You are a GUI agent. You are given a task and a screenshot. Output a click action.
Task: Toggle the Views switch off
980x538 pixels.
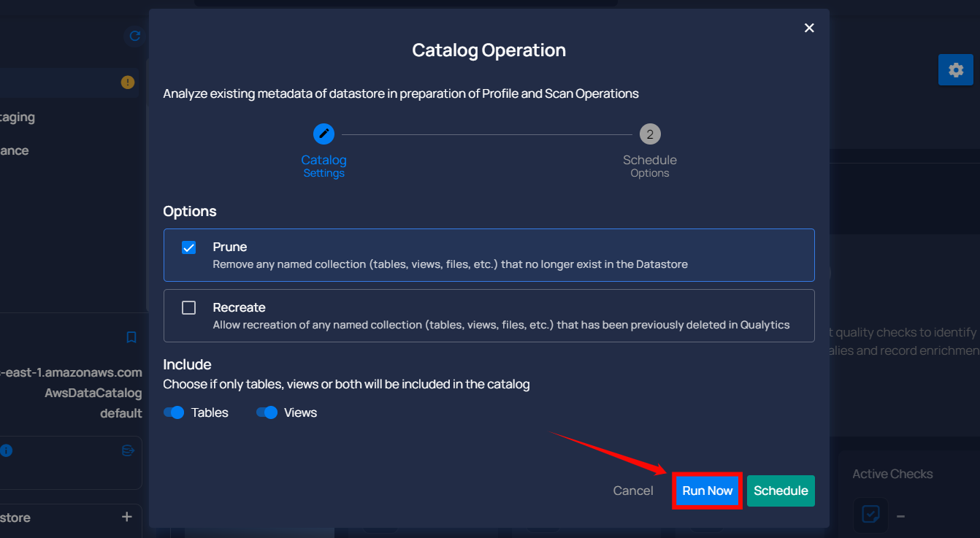click(x=267, y=412)
